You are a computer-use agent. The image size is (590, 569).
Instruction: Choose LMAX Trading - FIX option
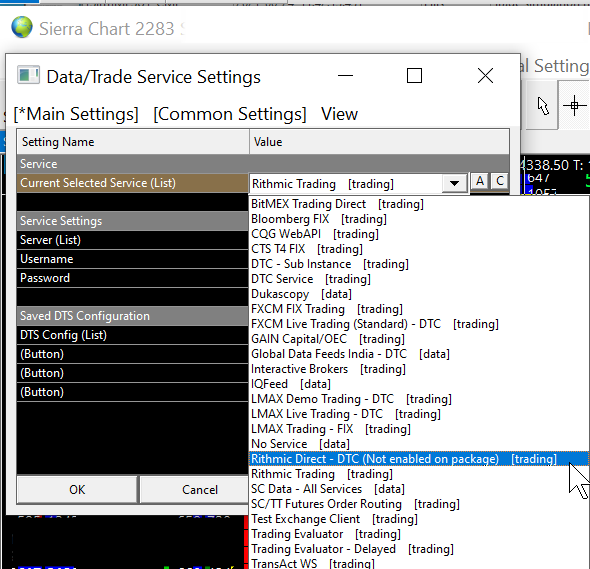pos(419,429)
